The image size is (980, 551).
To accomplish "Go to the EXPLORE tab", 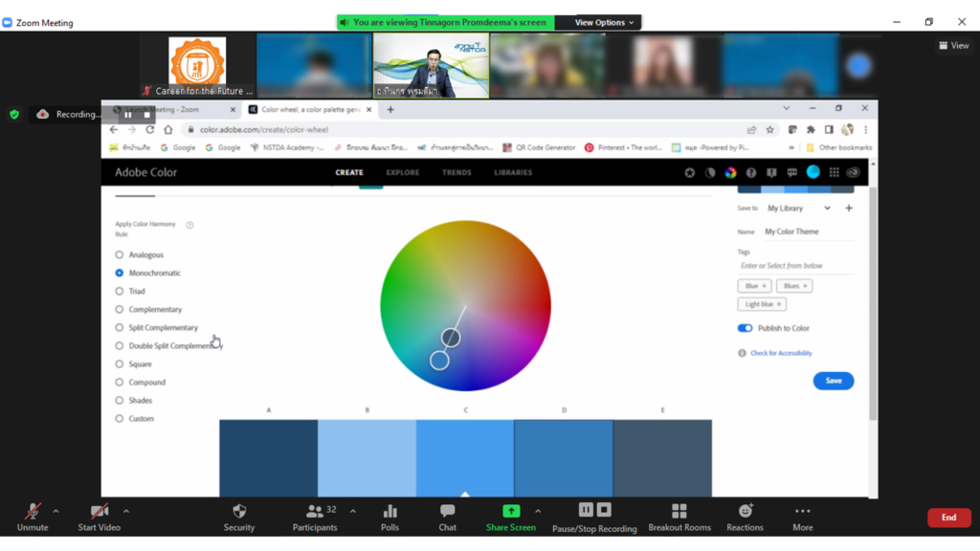I will (x=403, y=173).
